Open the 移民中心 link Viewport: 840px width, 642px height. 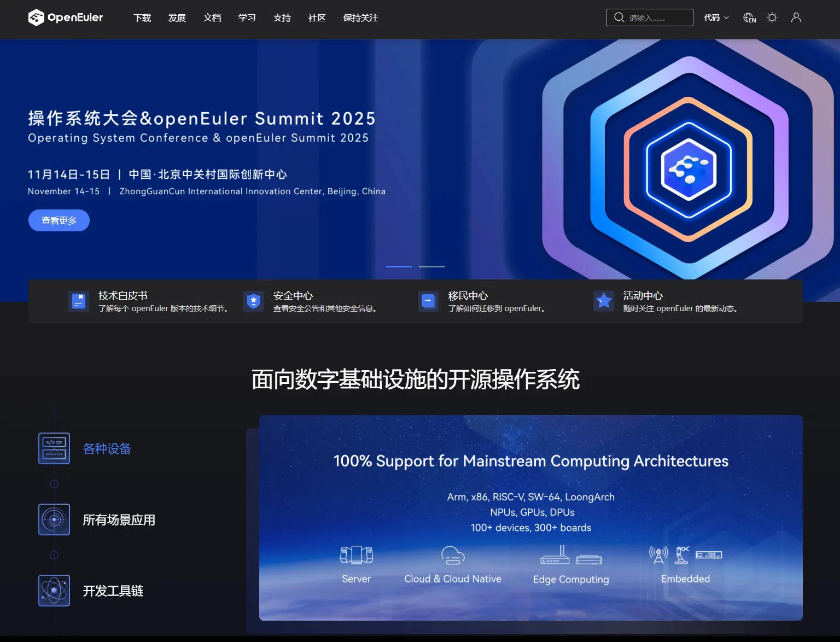[468, 295]
